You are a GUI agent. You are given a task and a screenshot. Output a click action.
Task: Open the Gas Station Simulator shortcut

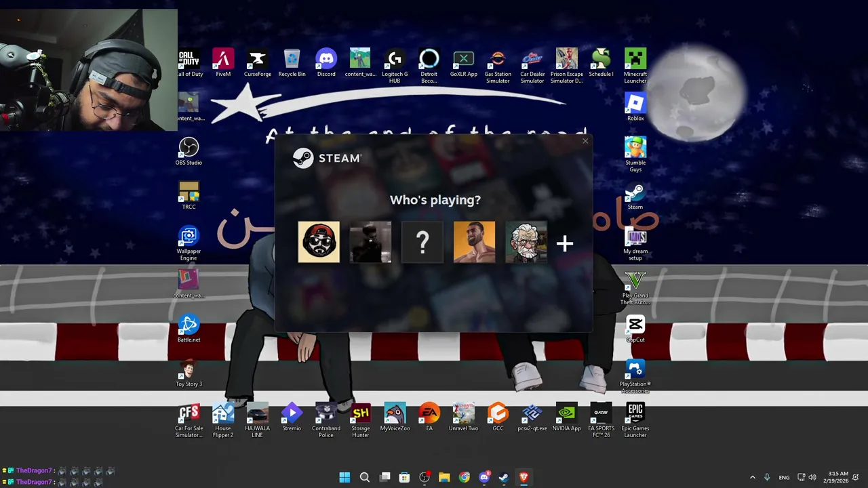pos(498,66)
